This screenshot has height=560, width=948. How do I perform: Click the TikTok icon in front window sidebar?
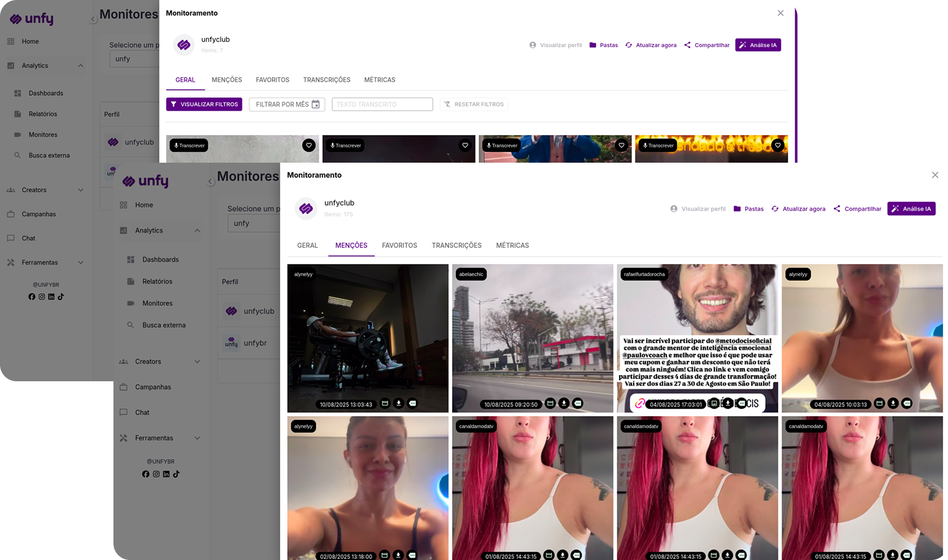coord(176,474)
